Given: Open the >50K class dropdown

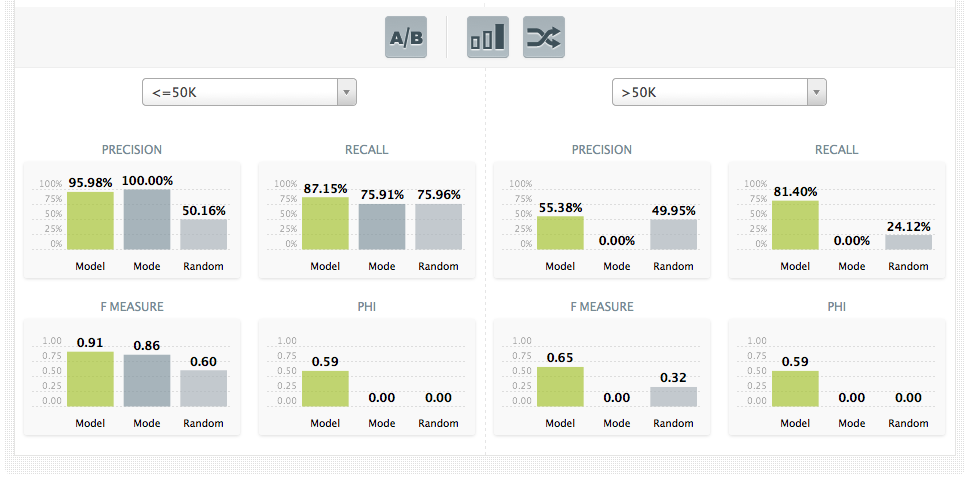Looking at the screenshot, I should click(708, 93).
